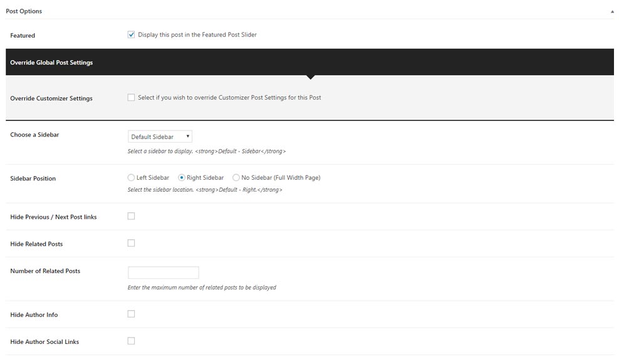Collapse the Post Options panel arrow
The width and height of the screenshot is (619, 364).
point(612,11)
